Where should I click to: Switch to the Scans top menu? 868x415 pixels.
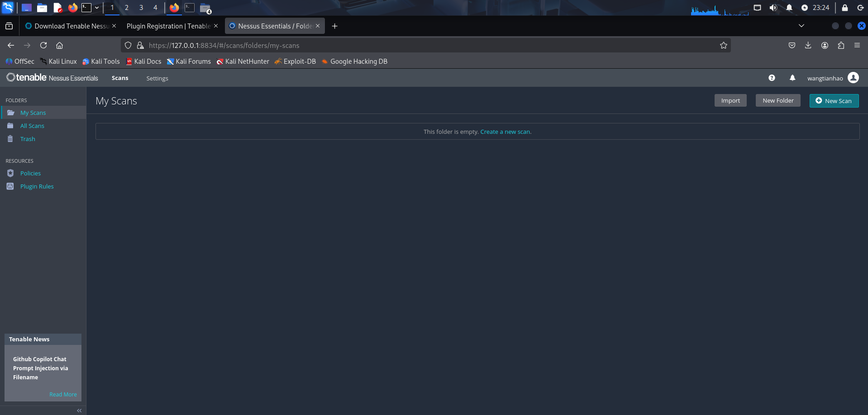[x=120, y=78]
